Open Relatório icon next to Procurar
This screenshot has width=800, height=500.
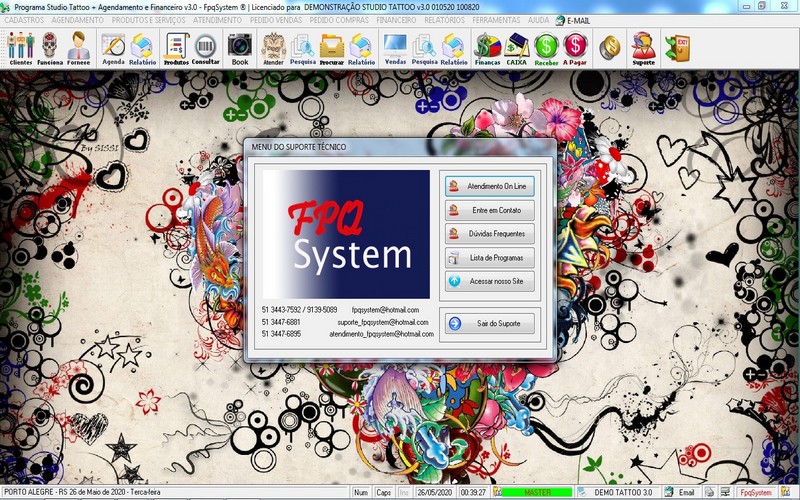[x=361, y=48]
